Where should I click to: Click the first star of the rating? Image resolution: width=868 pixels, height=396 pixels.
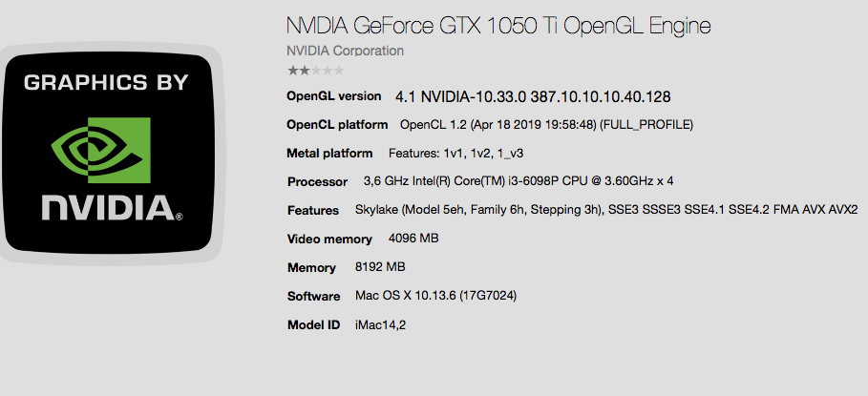click(292, 70)
